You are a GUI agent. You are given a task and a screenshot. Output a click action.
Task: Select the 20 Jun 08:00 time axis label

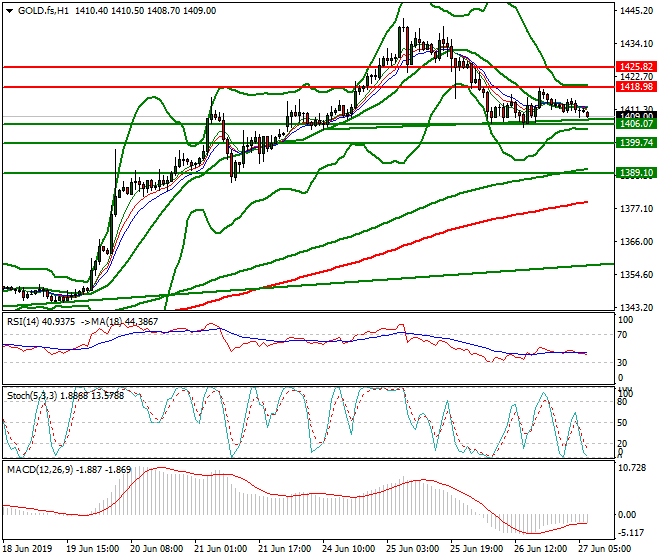pyautogui.click(x=157, y=549)
